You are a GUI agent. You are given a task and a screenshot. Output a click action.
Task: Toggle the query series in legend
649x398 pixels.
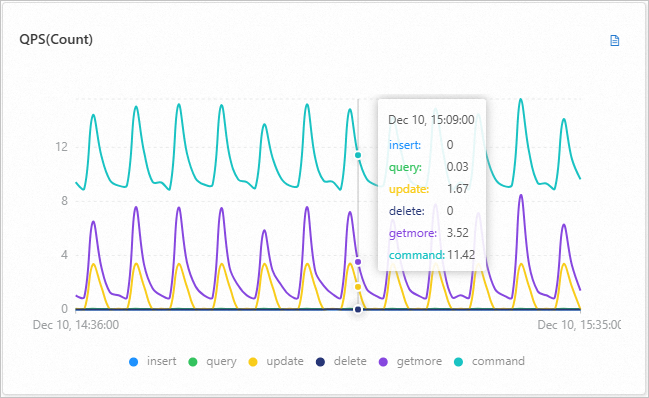pyautogui.click(x=212, y=361)
